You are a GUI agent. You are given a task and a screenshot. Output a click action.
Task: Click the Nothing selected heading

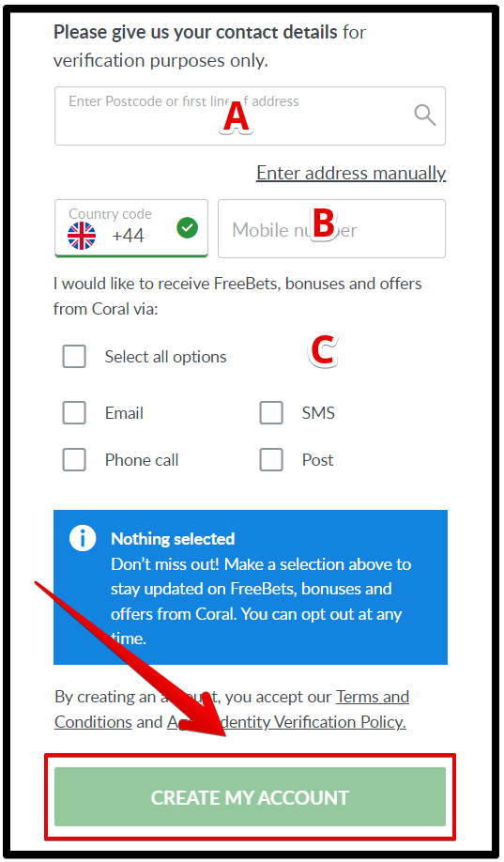coord(173,539)
